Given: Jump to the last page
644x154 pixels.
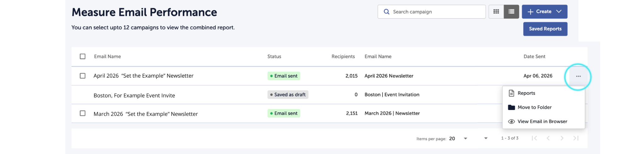Looking at the screenshot, I should tap(576, 138).
